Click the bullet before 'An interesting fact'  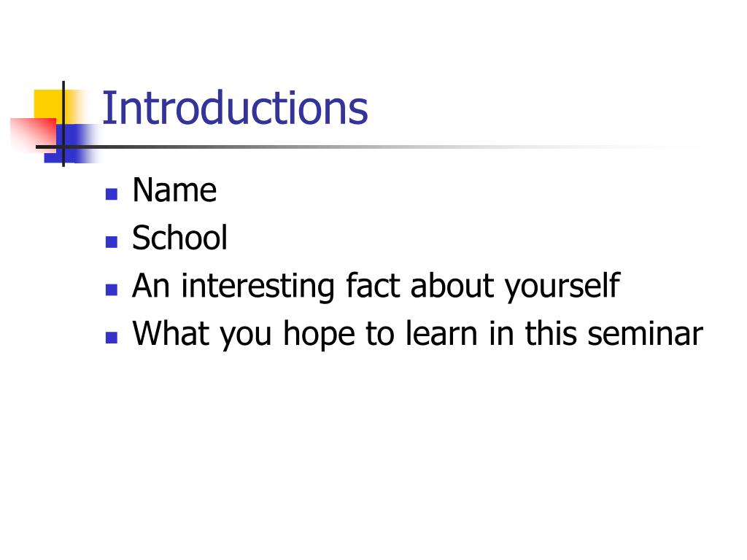click(112, 289)
